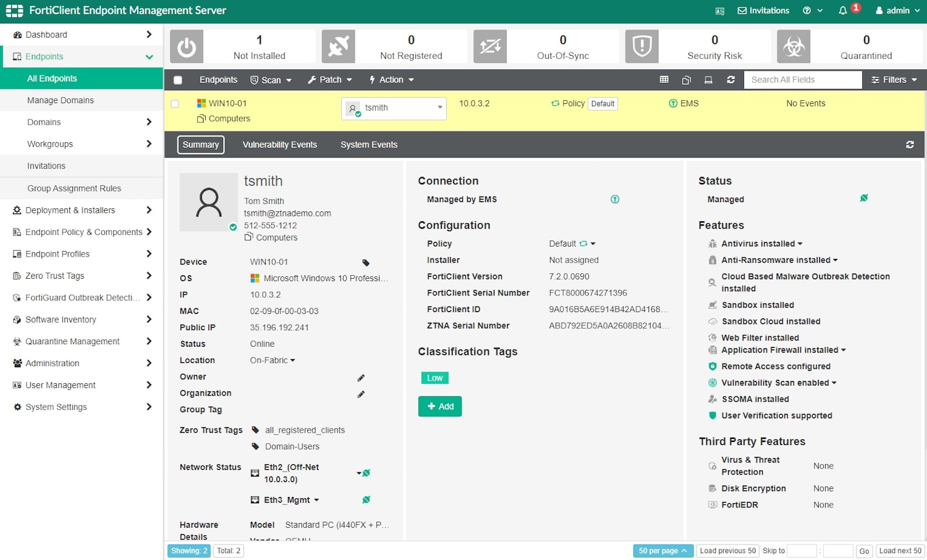Click the Search All Fields input
927x560 pixels.
coord(802,80)
